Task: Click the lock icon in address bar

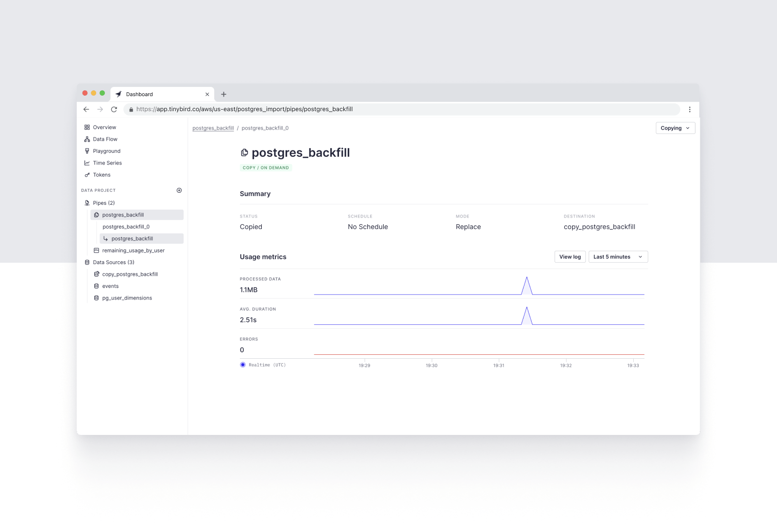Action: click(131, 110)
